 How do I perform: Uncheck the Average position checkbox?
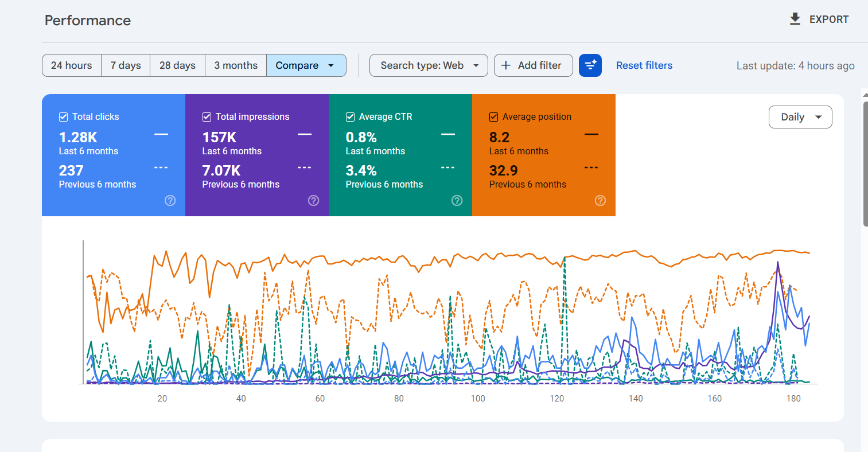coord(494,117)
